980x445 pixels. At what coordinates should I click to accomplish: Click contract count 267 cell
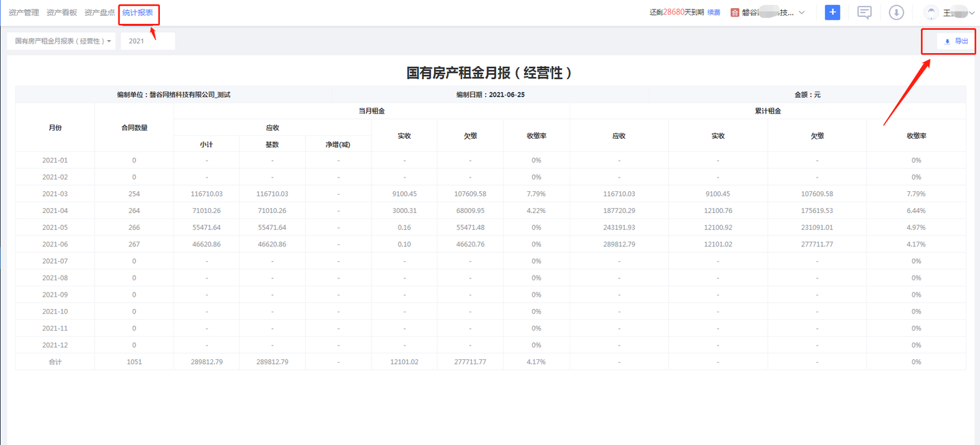134,244
